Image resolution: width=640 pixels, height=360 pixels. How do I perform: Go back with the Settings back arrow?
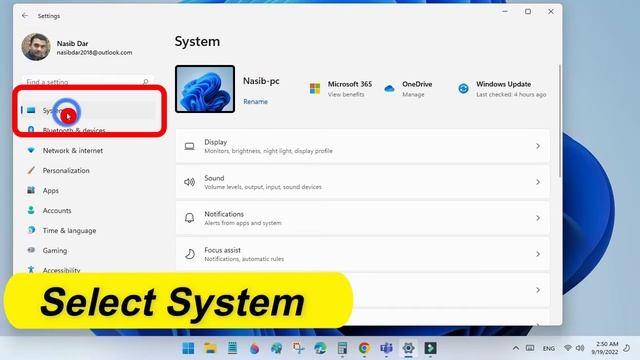tap(25, 16)
